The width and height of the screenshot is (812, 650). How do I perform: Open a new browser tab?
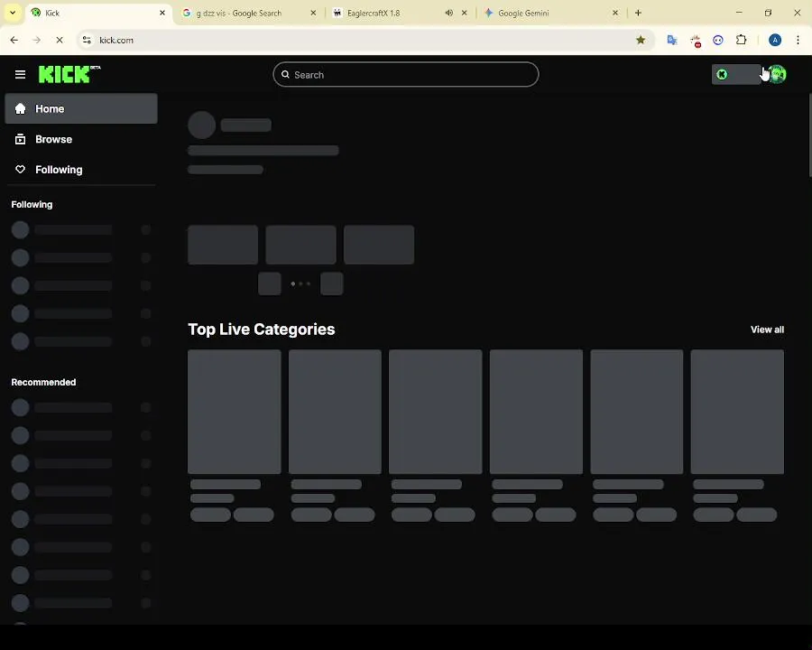(x=638, y=13)
